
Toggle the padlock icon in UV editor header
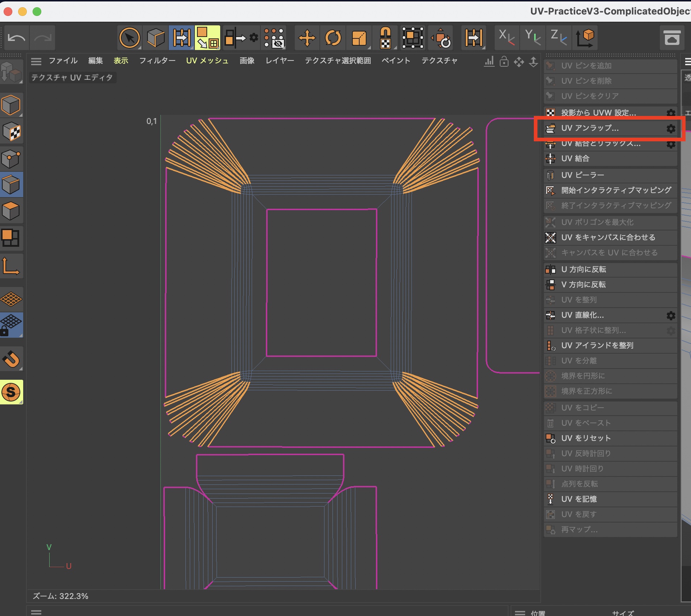(x=504, y=62)
